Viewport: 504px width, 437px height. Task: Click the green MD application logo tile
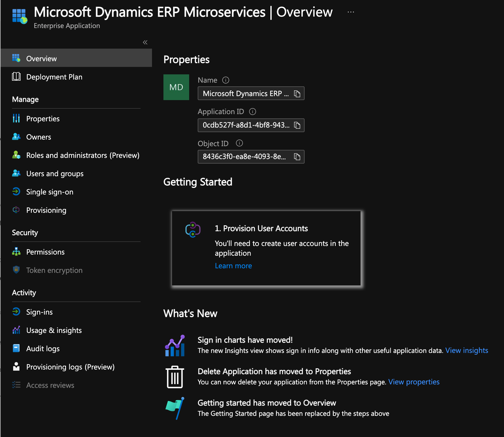176,87
